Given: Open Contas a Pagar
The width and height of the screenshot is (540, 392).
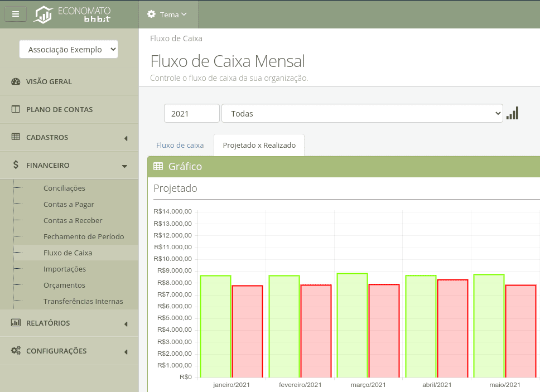Looking at the screenshot, I should (x=69, y=205).
